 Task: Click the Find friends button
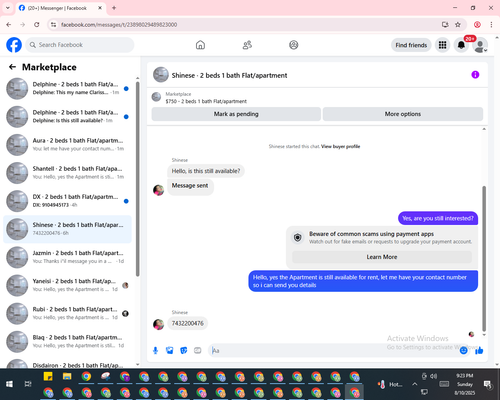(411, 45)
